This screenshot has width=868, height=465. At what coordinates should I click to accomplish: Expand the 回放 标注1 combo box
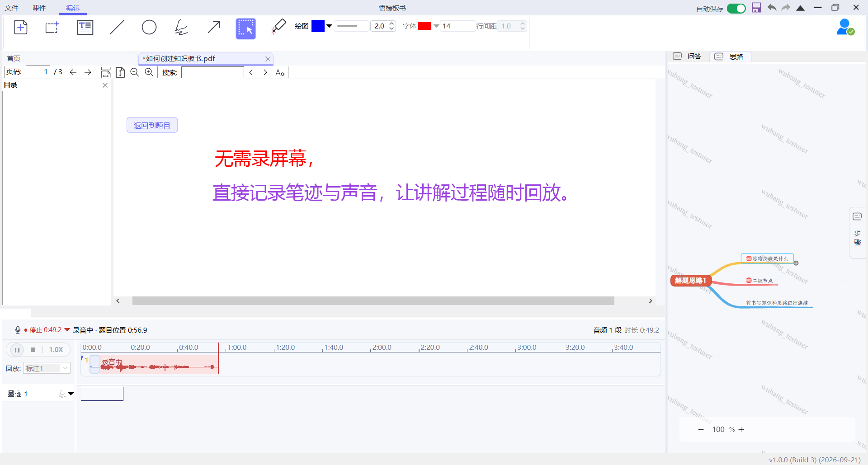click(x=47, y=368)
